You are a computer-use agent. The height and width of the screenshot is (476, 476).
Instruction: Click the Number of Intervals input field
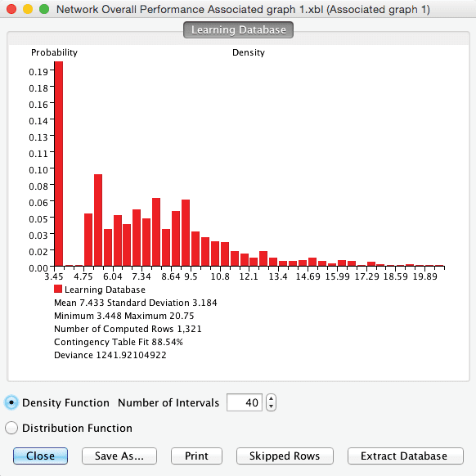pos(245,402)
